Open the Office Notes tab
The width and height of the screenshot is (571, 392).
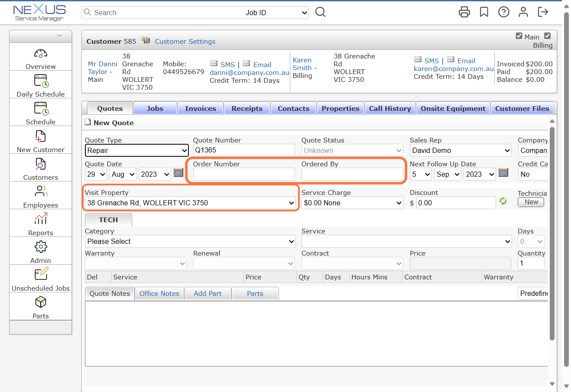(x=159, y=293)
